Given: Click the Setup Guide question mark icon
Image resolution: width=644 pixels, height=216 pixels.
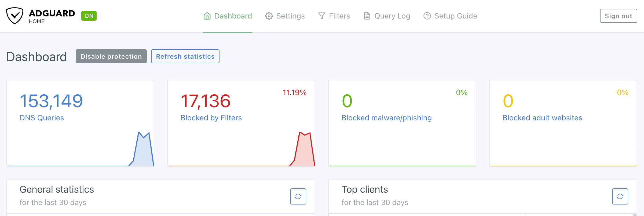Looking at the screenshot, I should coord(427,16).
